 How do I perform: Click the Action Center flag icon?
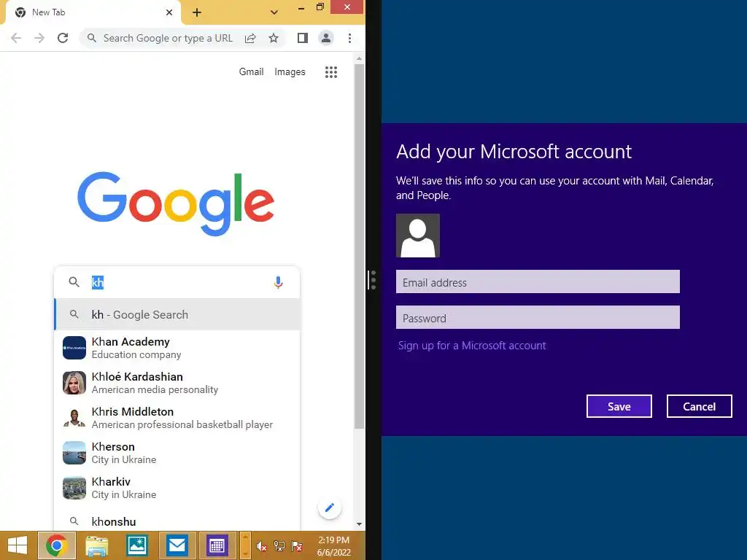click(x=297, y=546)
